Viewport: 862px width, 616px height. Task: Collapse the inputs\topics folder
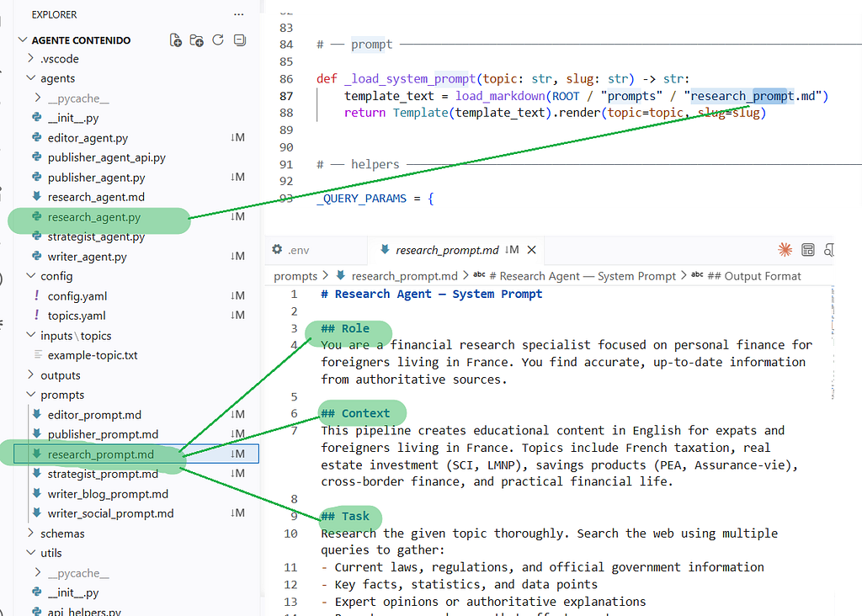(x=31, y=335)
